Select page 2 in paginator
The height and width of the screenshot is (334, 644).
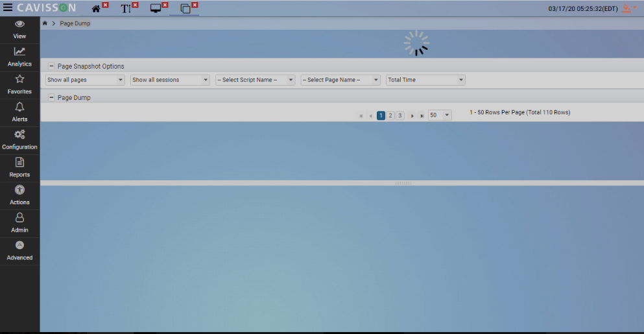[x=390, y=115]
